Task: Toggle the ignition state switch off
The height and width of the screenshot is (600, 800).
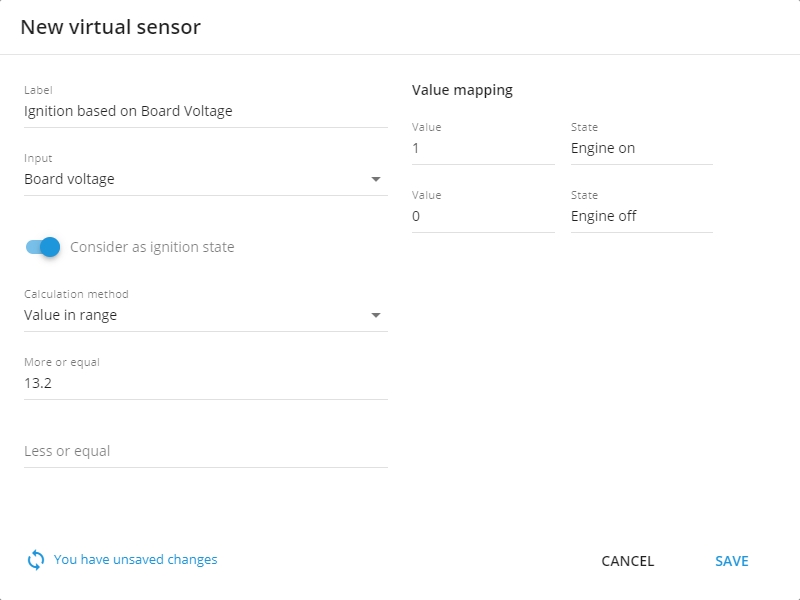Action: coord(43,247)
